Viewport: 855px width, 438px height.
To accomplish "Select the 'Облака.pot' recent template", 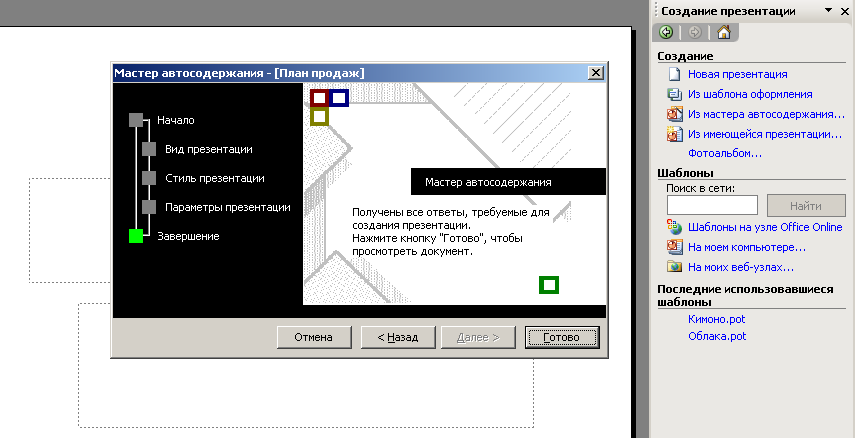I will 717,336.
